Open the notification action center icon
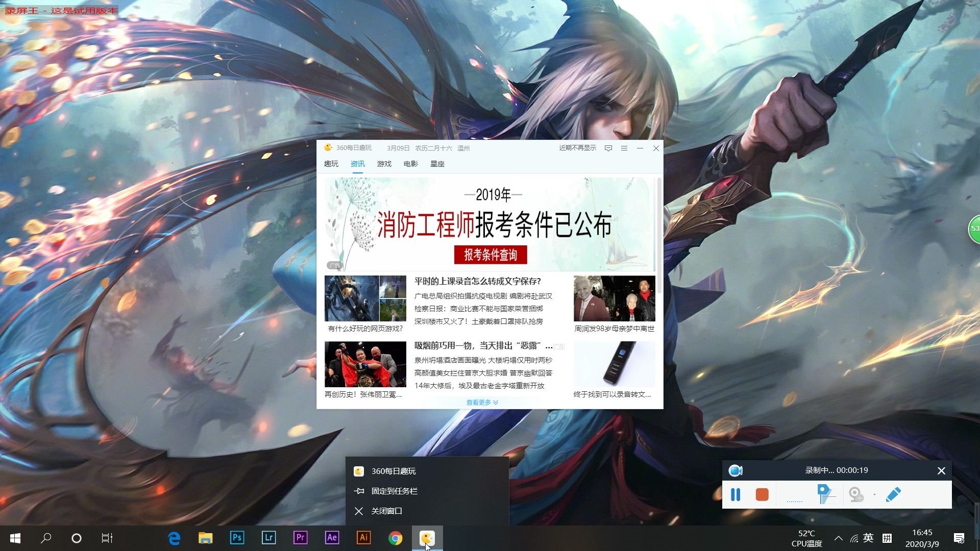The width and height of the screenshot is (980, 551). pos(959,538)
